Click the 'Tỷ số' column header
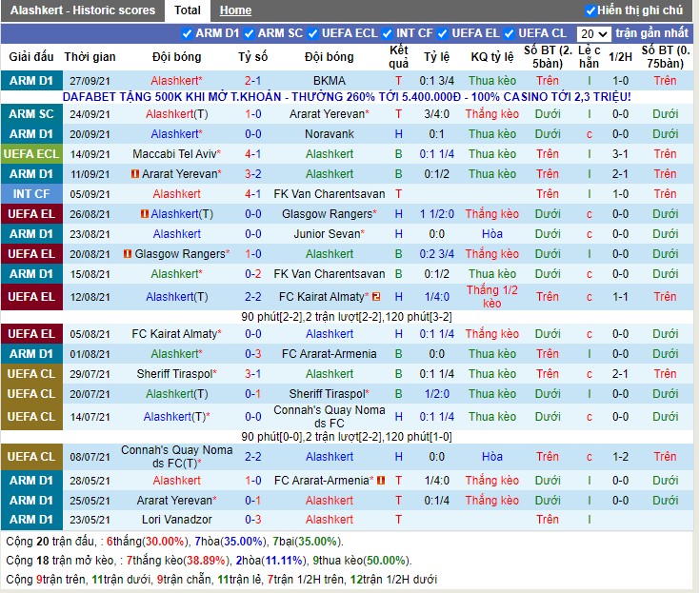 click(x=253, y=57)
